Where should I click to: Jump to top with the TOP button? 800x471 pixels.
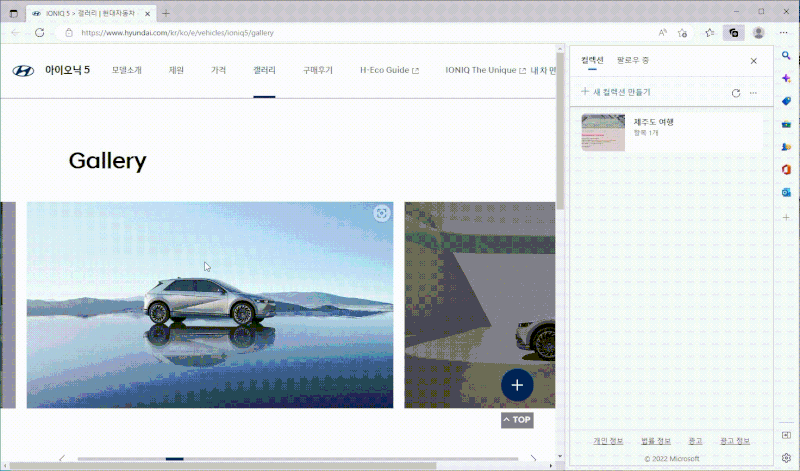517,420
